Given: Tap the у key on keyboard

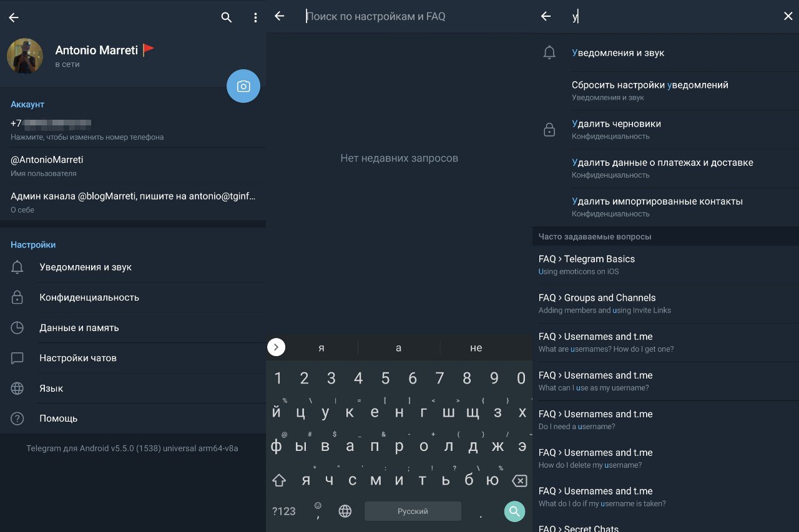Looking at the screenshot, I should click(325, 412).
